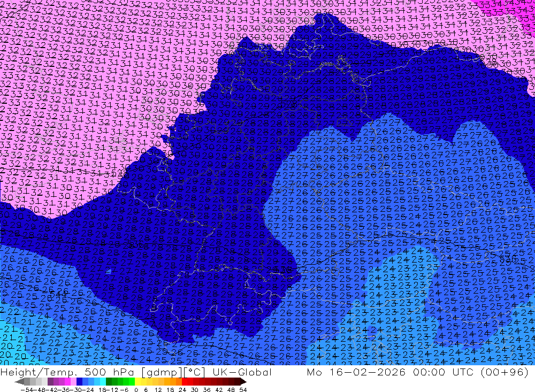This screenshot has height=392, width=535.
Task: Click the '54' legend value at scale end
Action: (243, 390)
